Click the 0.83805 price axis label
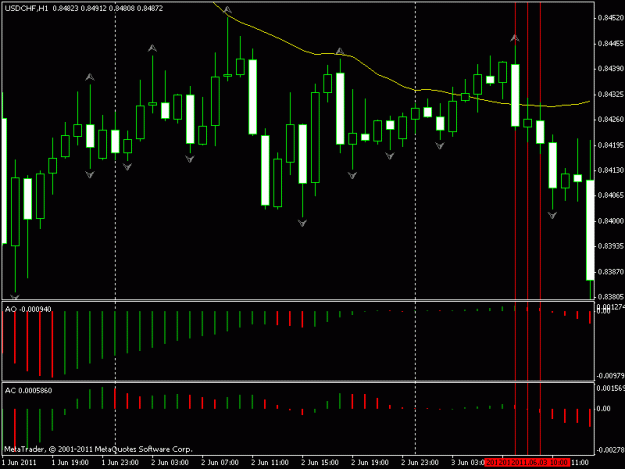The height and width of the screenshot is (469, 625). coord(611,297)
